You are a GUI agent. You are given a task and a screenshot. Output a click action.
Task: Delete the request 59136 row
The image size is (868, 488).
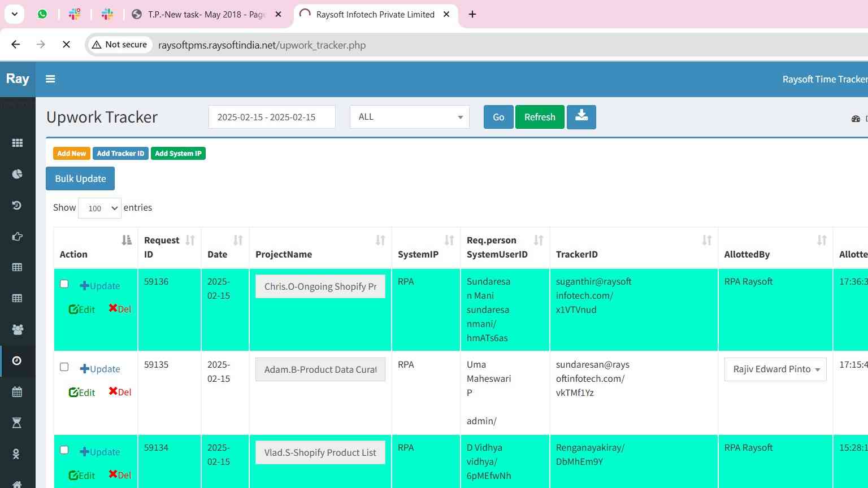coord(120,308)
